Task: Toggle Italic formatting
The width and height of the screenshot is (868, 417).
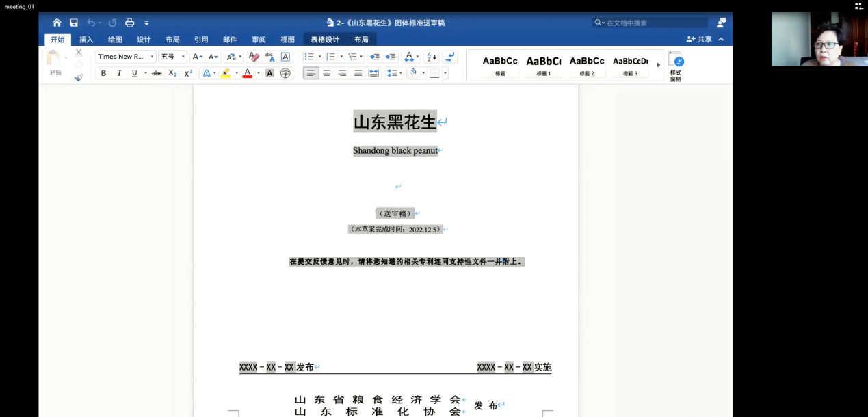Action: (x=119, y=73)
